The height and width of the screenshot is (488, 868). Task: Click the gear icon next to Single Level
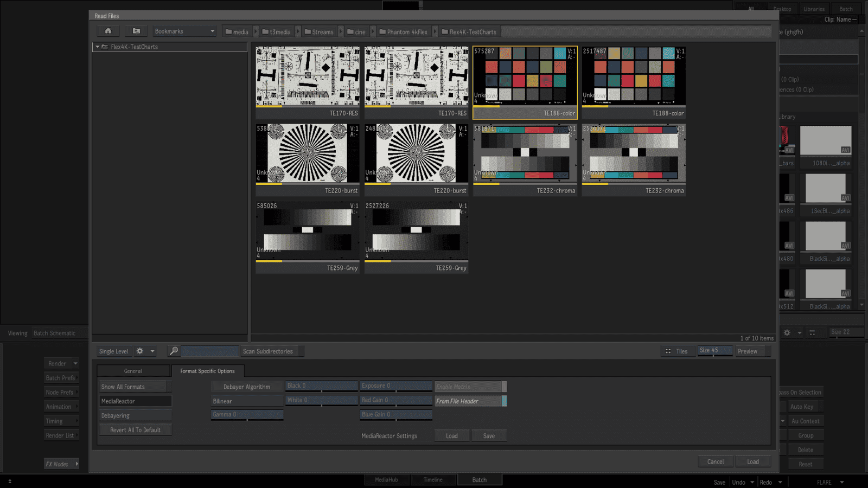click(x=140, y=351)
